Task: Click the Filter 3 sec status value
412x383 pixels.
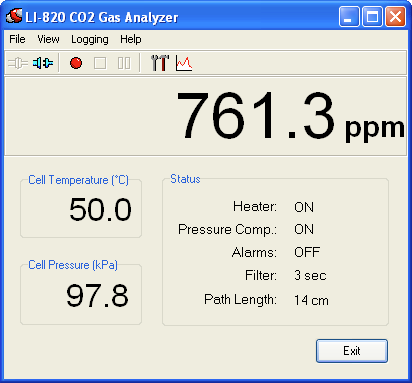Action: 310,276
